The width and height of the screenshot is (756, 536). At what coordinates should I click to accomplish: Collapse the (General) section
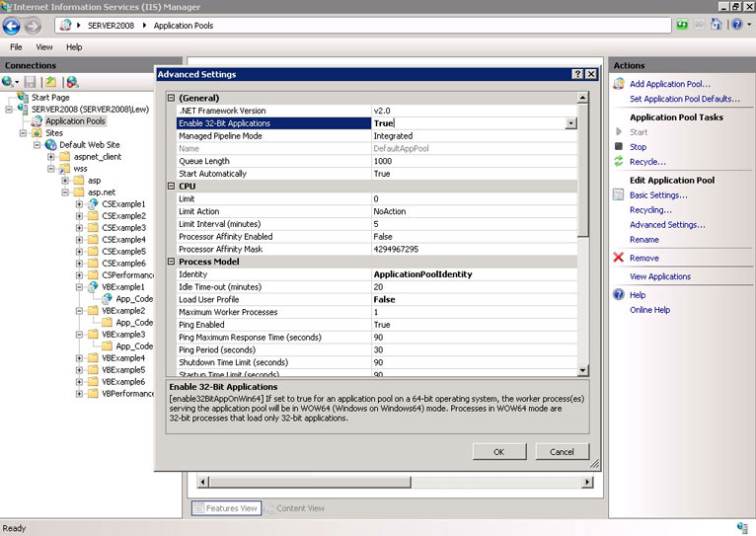pyautogui.click(x=171, y=98)
